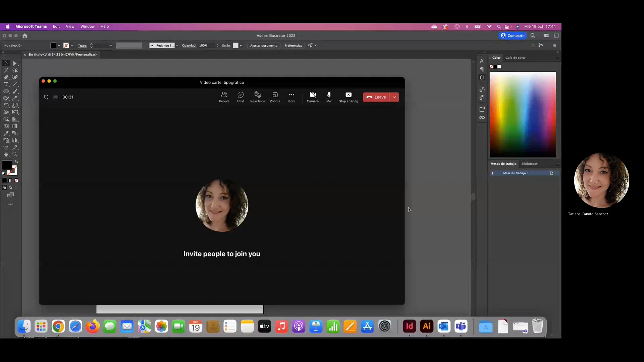The image size is (644, 362).
Task: Select the Hand tool in the toolbox
Action: 6,155
